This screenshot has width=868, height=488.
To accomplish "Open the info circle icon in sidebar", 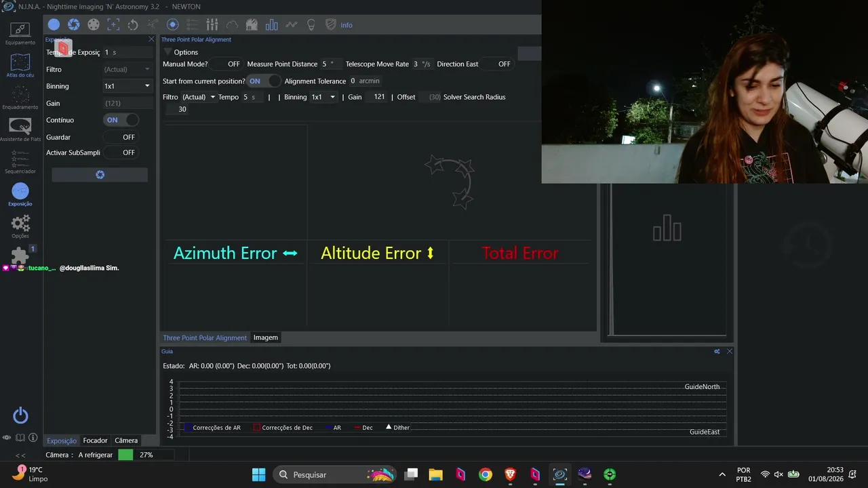I will pyautogui.click(x=33, y=438).
